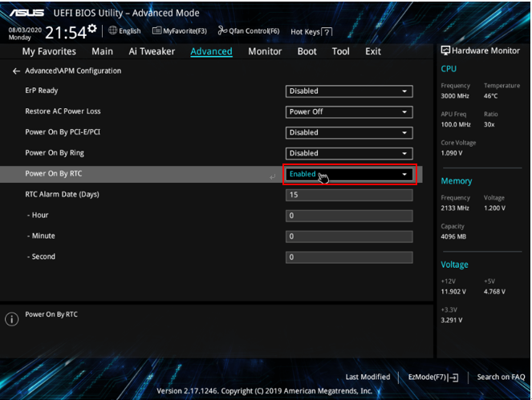532x400 pixels.
Task: Click Search on FAQ
Action: coord(501,377)
